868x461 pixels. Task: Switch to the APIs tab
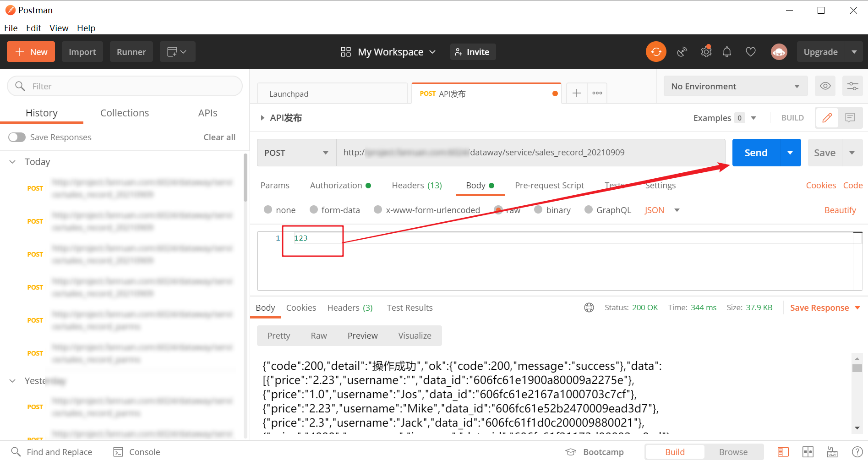(207, 113)
